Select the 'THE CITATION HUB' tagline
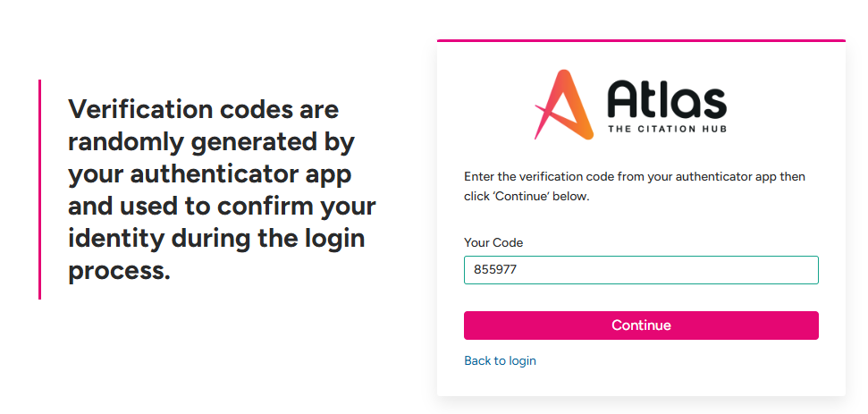The image size is (868, 414). pyautogui.click(x=667, y=129)
